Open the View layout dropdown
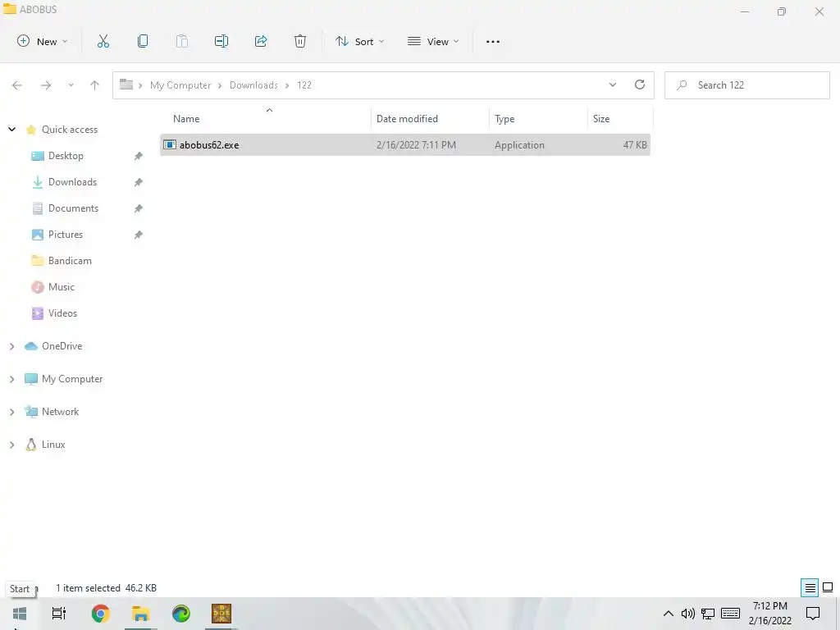Screen dimensions: 840x630 pyautogui.click(x=433, y=41)
